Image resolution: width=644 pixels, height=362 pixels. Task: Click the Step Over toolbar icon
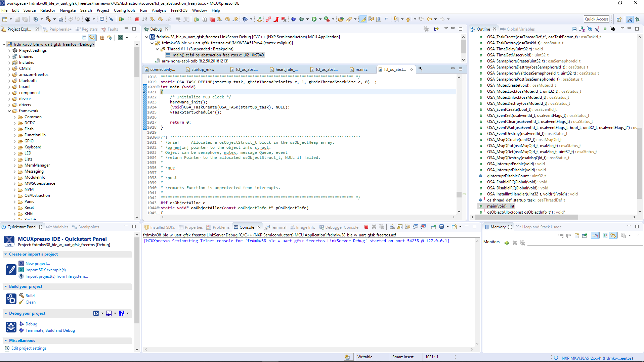(160, 19)
